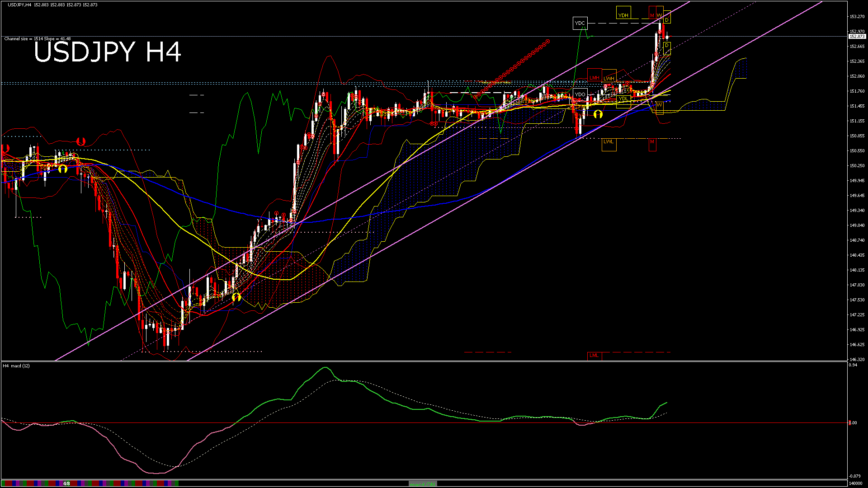This screenshot has width=868, height=488.
Task: Click the LWL orange level marker
Action: point(609,142)
